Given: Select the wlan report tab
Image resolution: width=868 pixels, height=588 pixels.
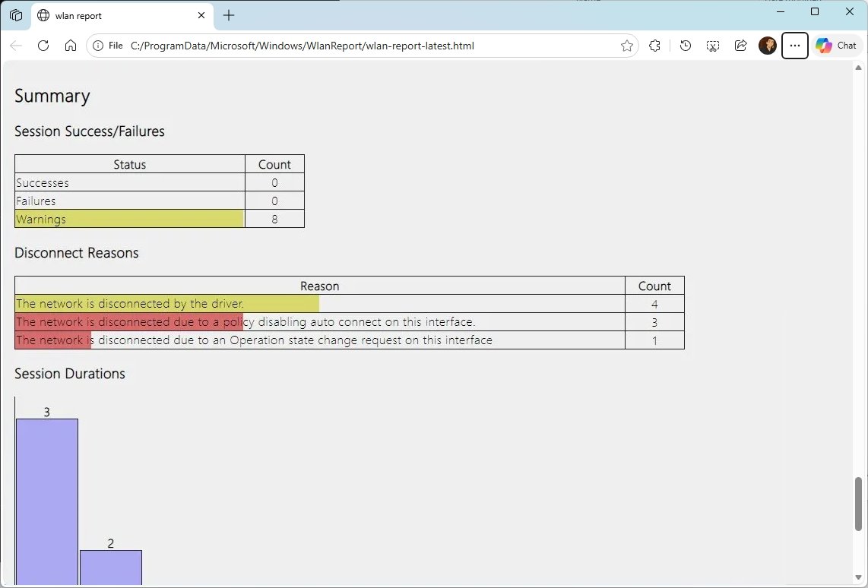Looking at the screenshot, I should [x=122, y=15].
